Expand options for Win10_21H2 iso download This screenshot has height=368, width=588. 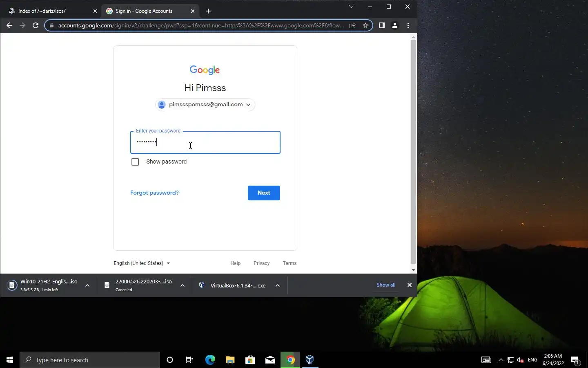(87, 285)
